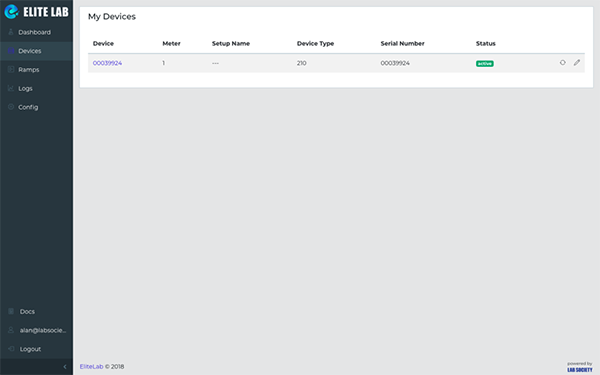The width and height of the screenshot is (600, 375).
Task: Open the Config page
Action: coord(36,107)
